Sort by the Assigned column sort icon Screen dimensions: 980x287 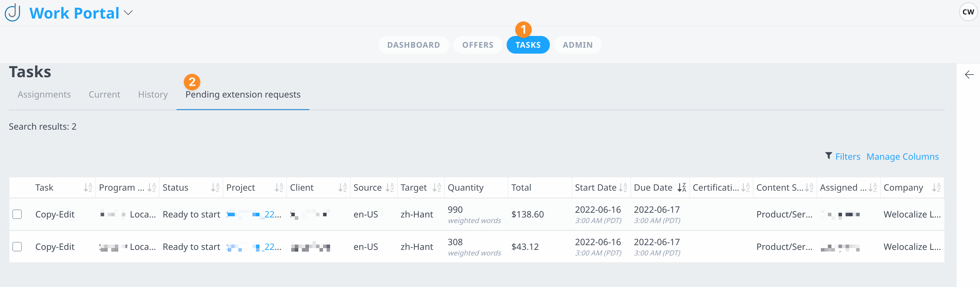[873, 187]
